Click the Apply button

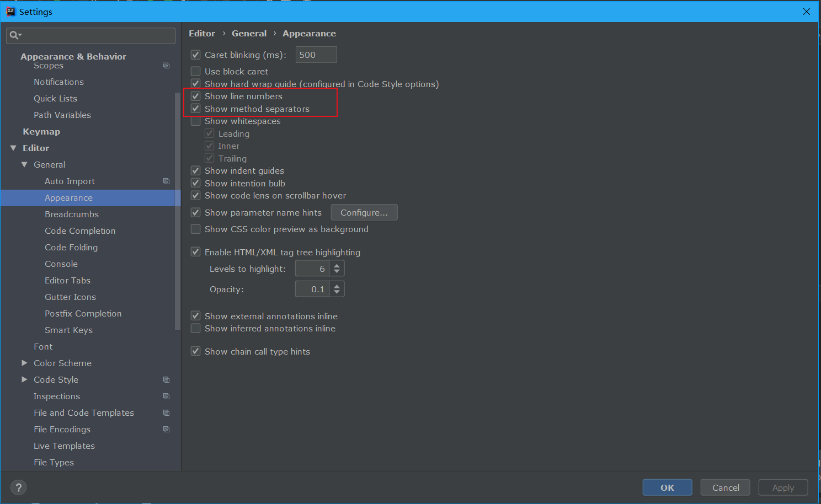pyautogui.click(x=783, y=487)
